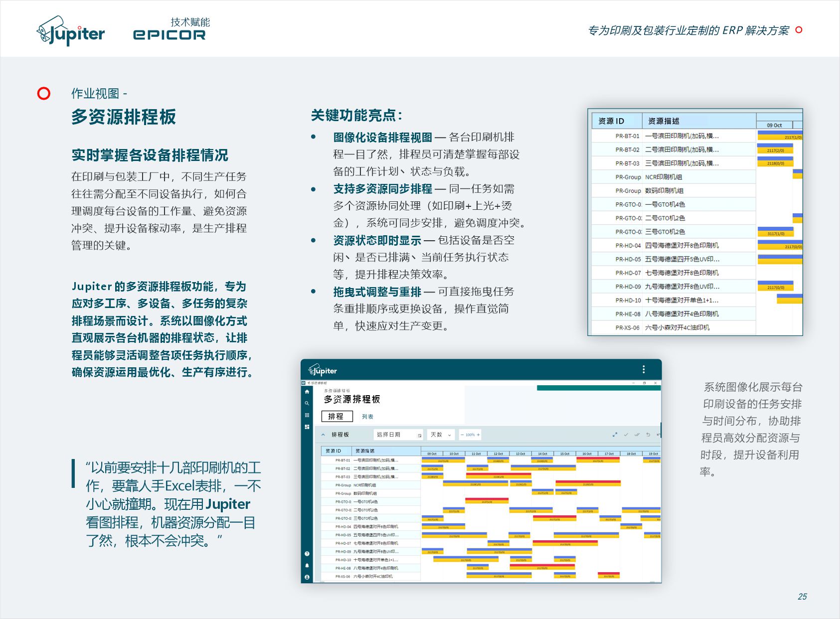Select 数码印刷机组 row in the scheduler
This screenshot has width=840, height=619.
click(370, 493)
